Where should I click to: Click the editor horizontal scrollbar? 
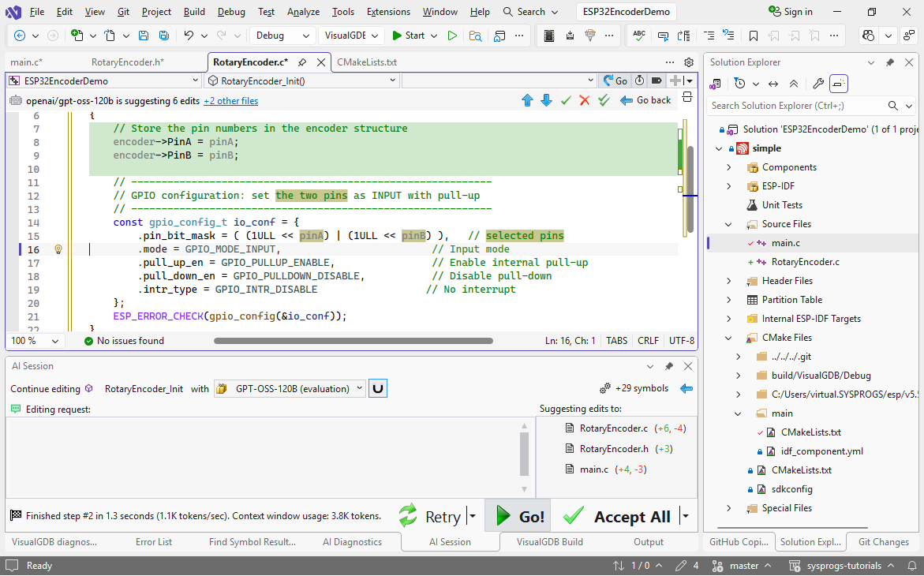353,341
